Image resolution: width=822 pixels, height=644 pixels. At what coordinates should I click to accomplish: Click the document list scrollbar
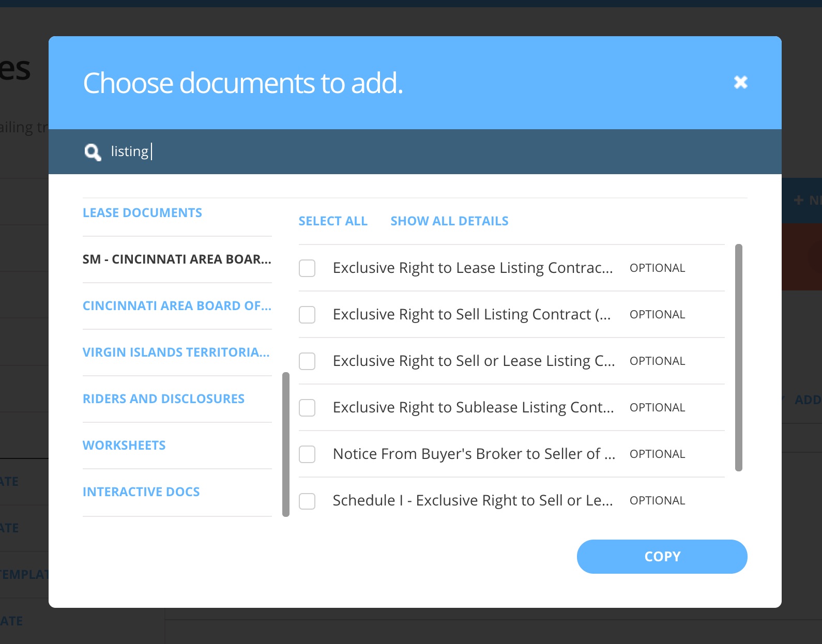[x=738, y=358]
